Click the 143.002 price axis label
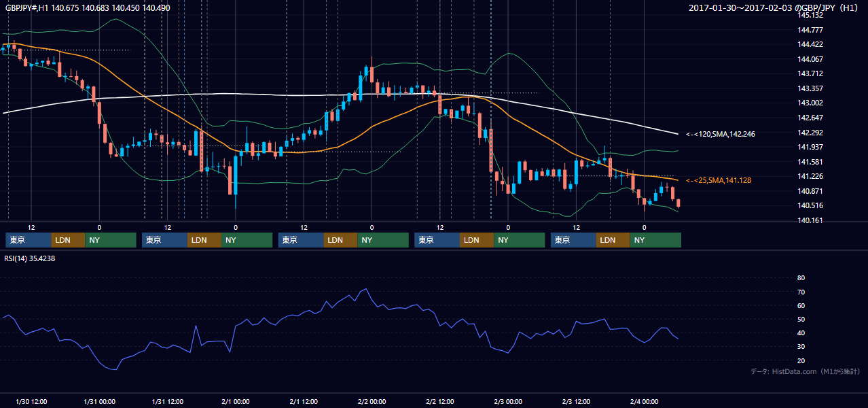This screenshot has height=408, width=868. point(812,103)
